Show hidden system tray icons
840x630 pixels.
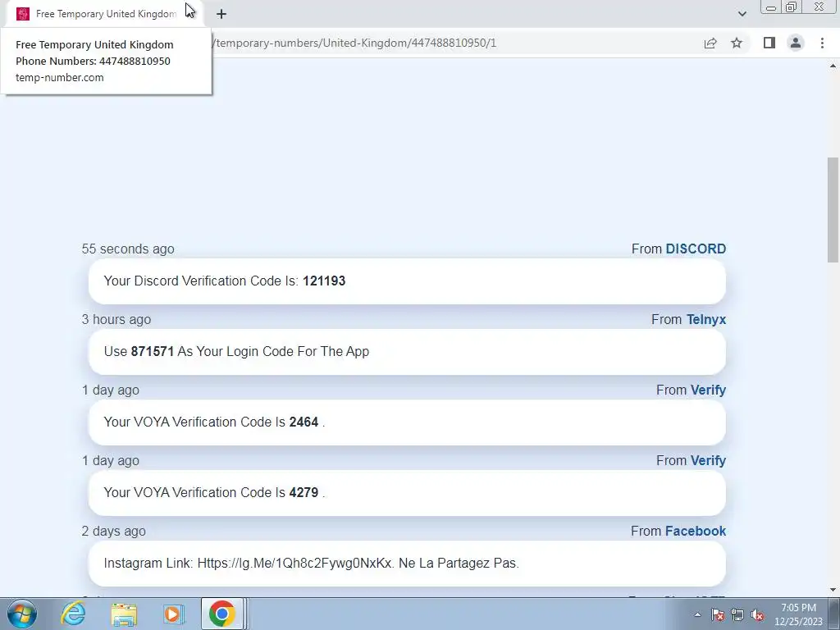(x=697, y=614)
